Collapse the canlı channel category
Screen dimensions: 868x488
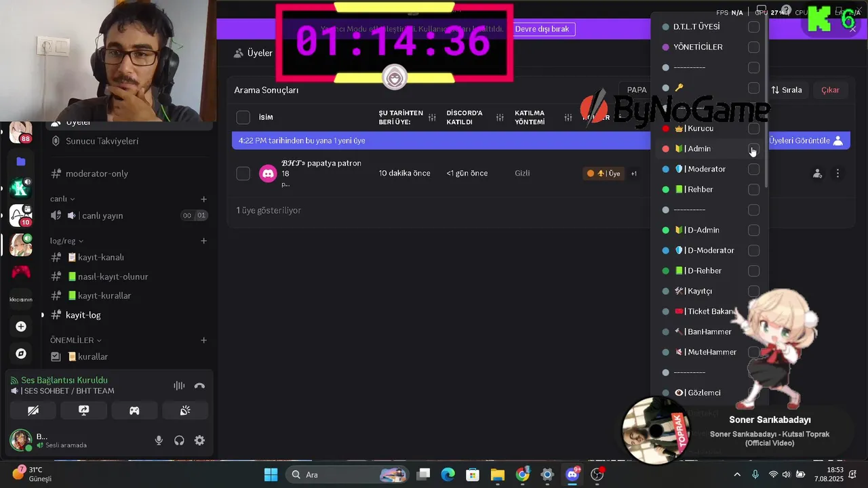[x=62, y=199]
